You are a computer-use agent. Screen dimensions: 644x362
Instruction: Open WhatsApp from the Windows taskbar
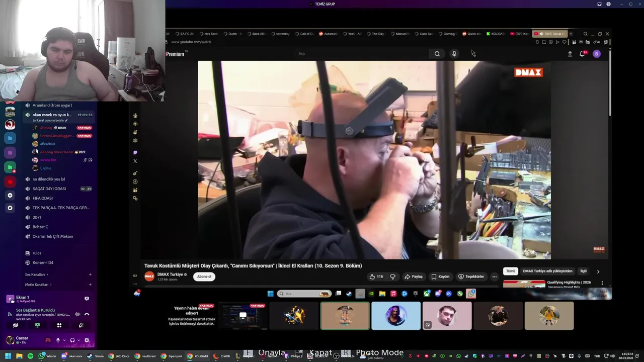pyautogui.click(x=47, y=356)
